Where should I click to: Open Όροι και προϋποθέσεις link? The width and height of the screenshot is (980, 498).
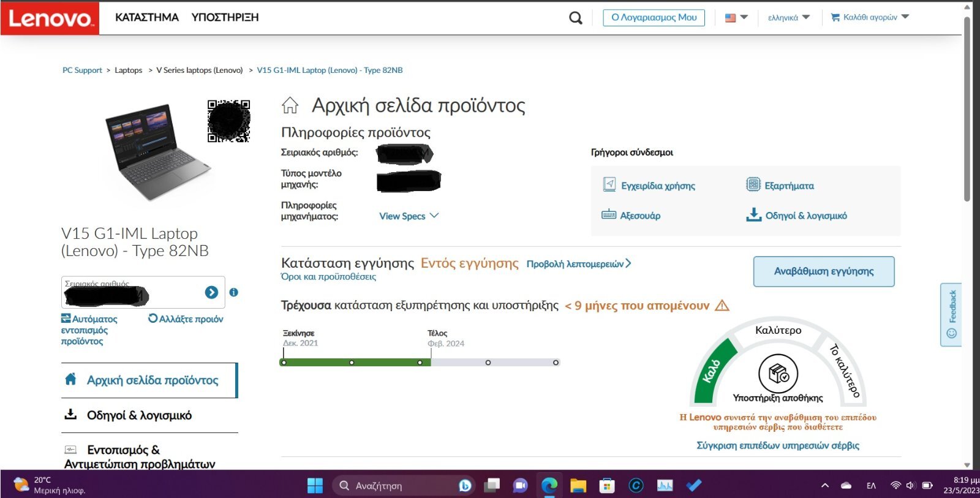pyautogui.click(x=328, y=277)
